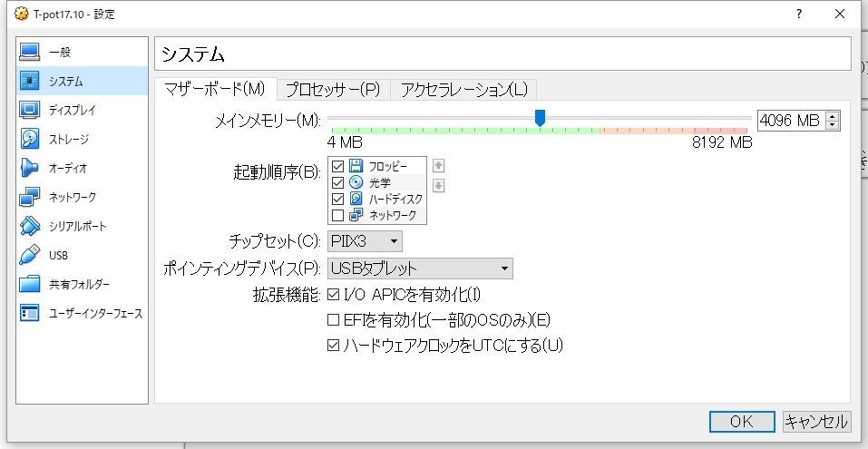This screenshot has width=868, height=449.
Task: Enable ネットワーク boot checkbox
Action: (337, 215)
